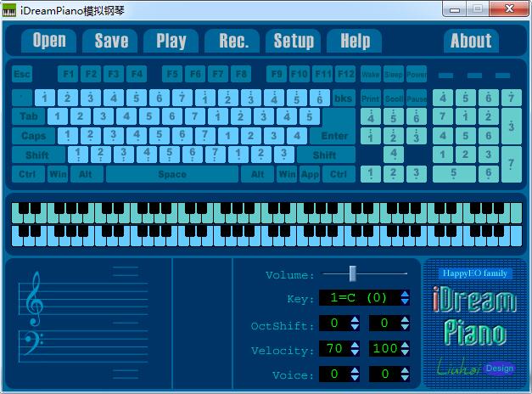
Task: Click the F1 key
Action: pos(68,74)
